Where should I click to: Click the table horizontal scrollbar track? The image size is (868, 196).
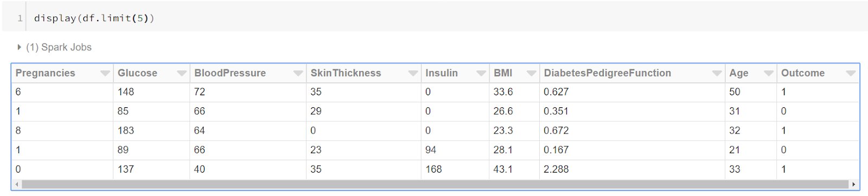[x=435, y=185]
